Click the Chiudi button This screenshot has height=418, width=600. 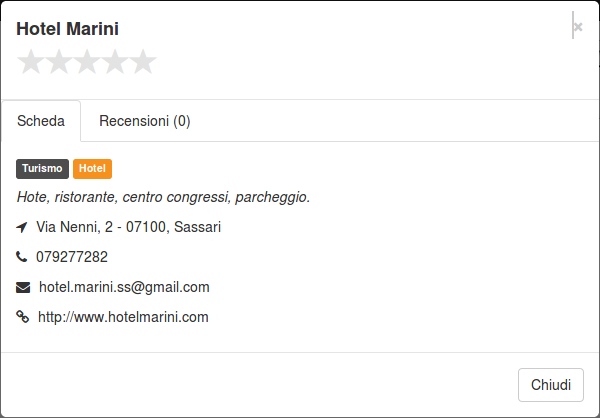[551, 385]
